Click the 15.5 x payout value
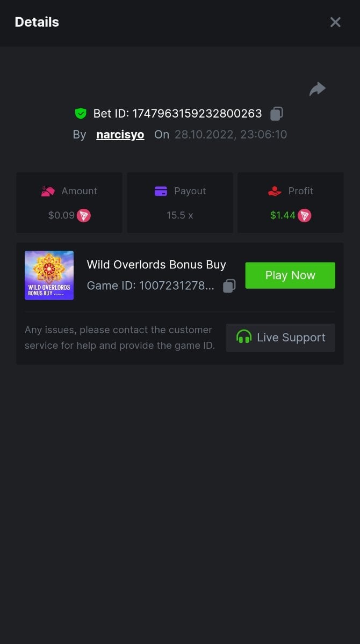 click(180, 215)
